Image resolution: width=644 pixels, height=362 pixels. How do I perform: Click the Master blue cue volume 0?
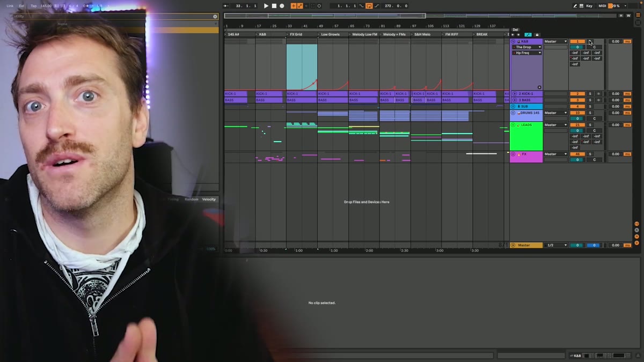click(x=594, y=245)
